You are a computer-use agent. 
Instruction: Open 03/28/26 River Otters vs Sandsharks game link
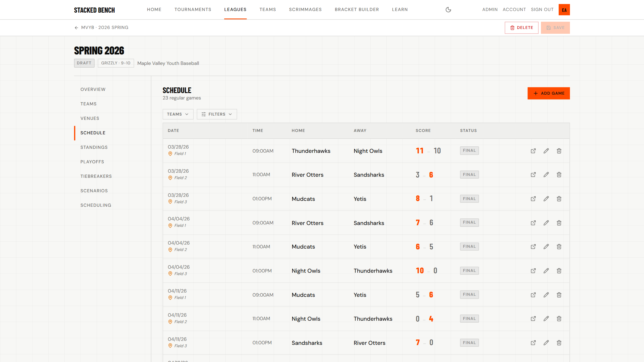(x=533, y=175)
